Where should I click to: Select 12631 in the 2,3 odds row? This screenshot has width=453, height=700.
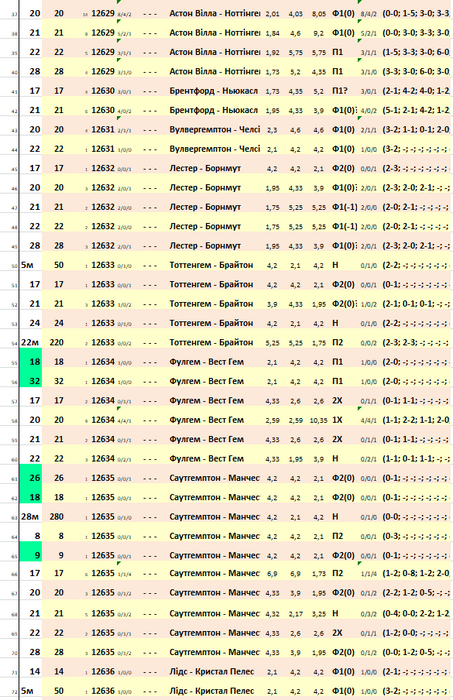103,129
